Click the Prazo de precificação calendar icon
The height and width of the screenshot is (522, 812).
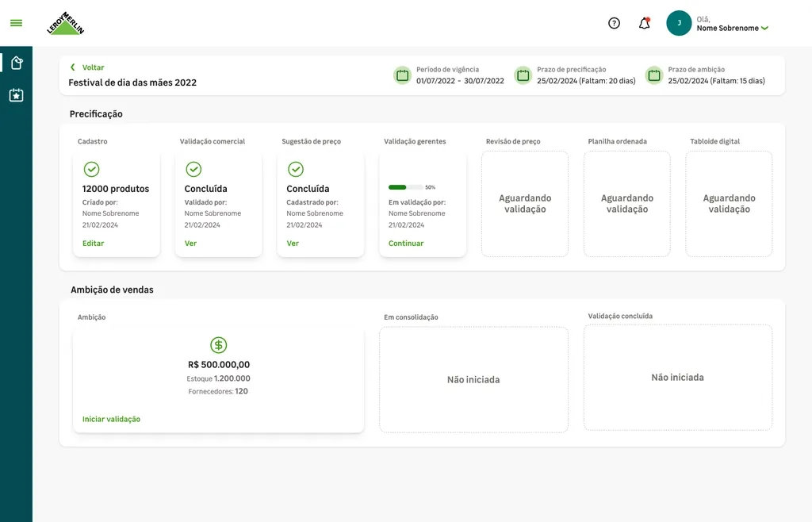point(523,75)
